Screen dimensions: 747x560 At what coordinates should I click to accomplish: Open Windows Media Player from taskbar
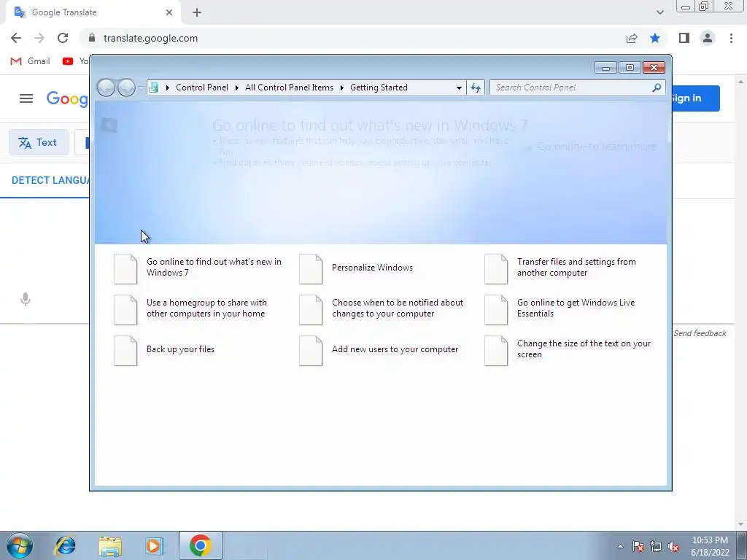pyautogui.click(x=154, y=545)
